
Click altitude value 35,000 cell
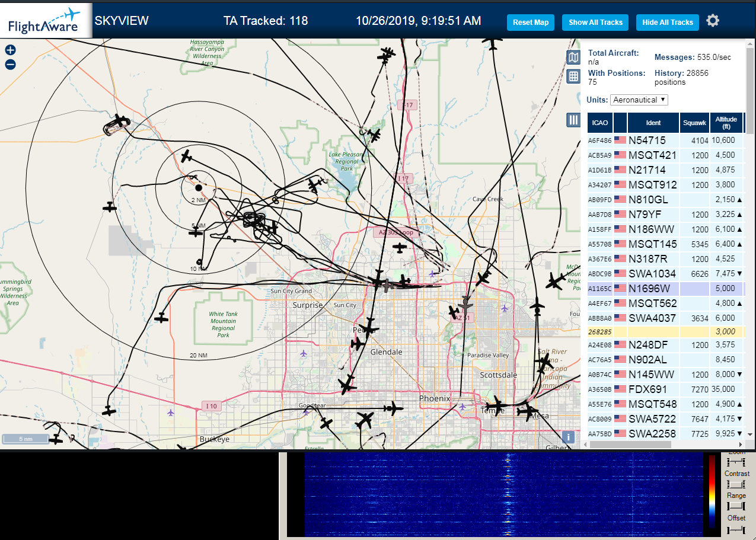click(726, 389)
